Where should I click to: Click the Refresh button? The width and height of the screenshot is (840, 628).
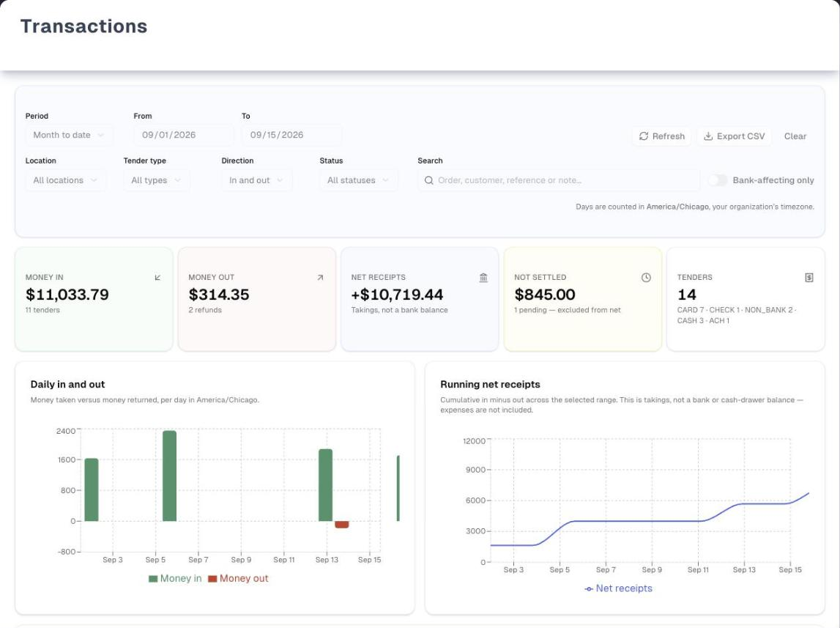(x=661, y=136)
